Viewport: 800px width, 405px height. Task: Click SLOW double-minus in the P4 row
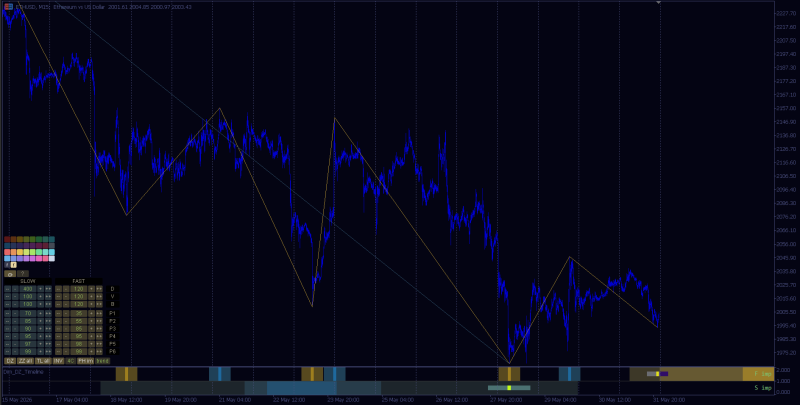tap(7, 336)
